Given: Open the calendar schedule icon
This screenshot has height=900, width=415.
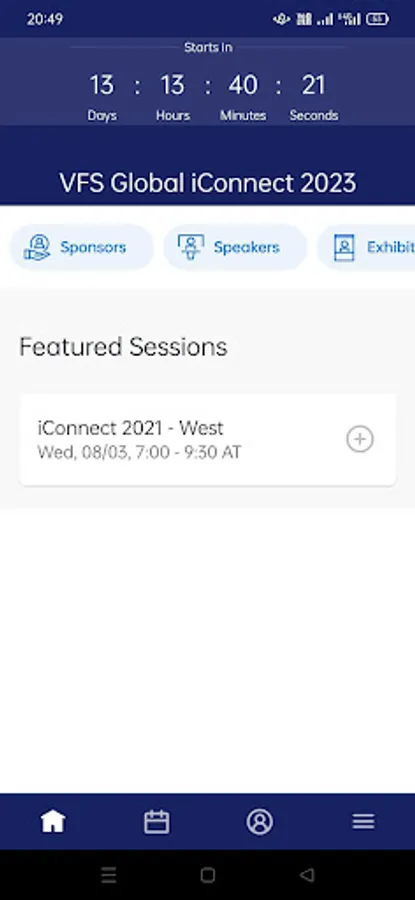Looking at the screenshot, I should 156,821.
